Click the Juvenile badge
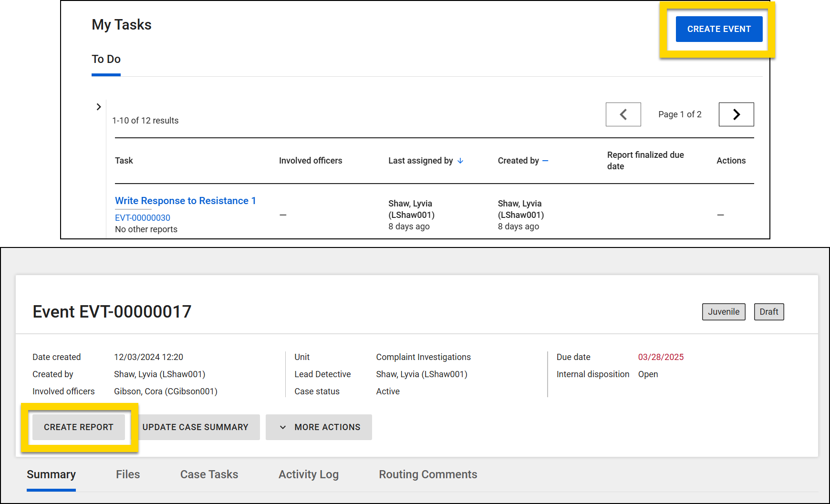Viewport: 830px width, 504px height. (724, 312)
